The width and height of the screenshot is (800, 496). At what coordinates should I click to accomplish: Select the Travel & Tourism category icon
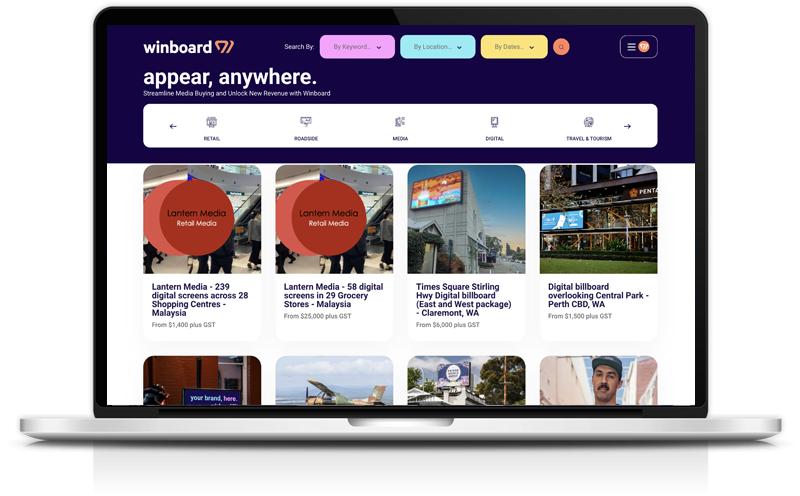tap(588, 122)
